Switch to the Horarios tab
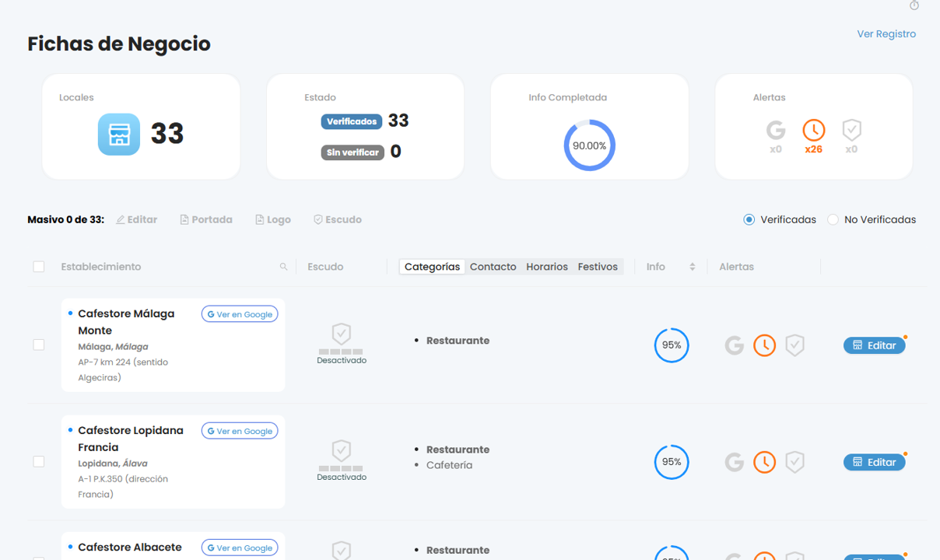The width and height of the screenshot is (940, 560). (x=546, y=267)
